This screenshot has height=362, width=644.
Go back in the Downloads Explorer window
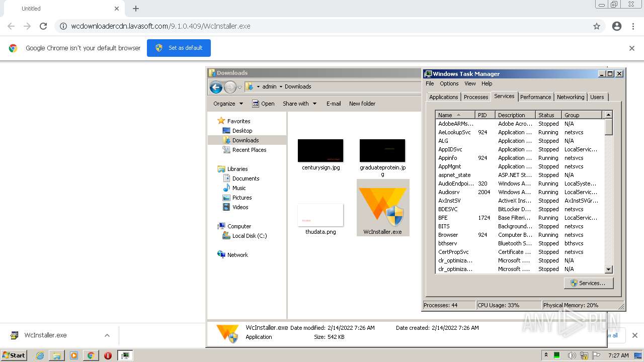pos(216,87)
